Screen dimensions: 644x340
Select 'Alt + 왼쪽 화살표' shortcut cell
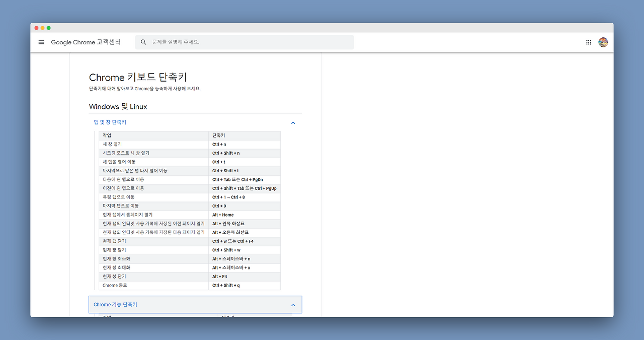click(245, 224)
